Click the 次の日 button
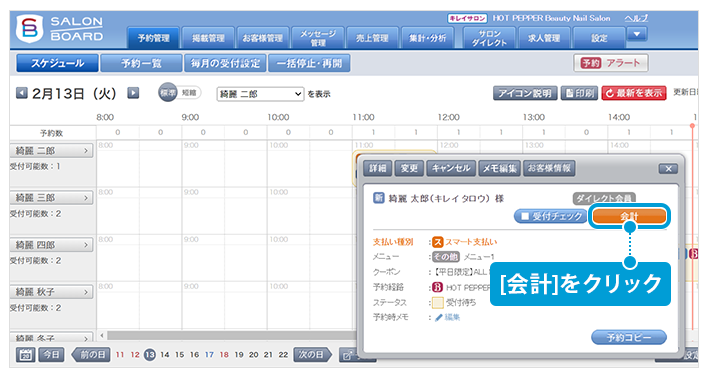 312,354
